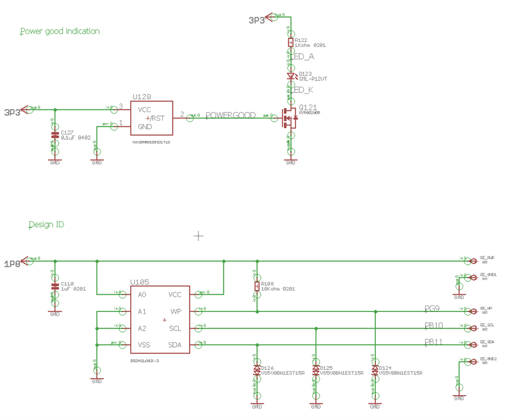Click the PB11 net label
The width and height of the screenshot is (506, 420).
pyautogui.click(x=434, y=342)
